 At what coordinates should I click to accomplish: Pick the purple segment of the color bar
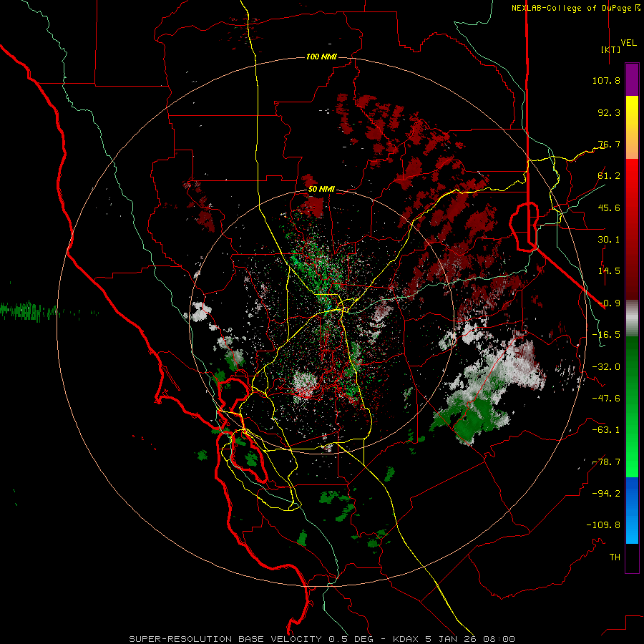click(632, 79)
